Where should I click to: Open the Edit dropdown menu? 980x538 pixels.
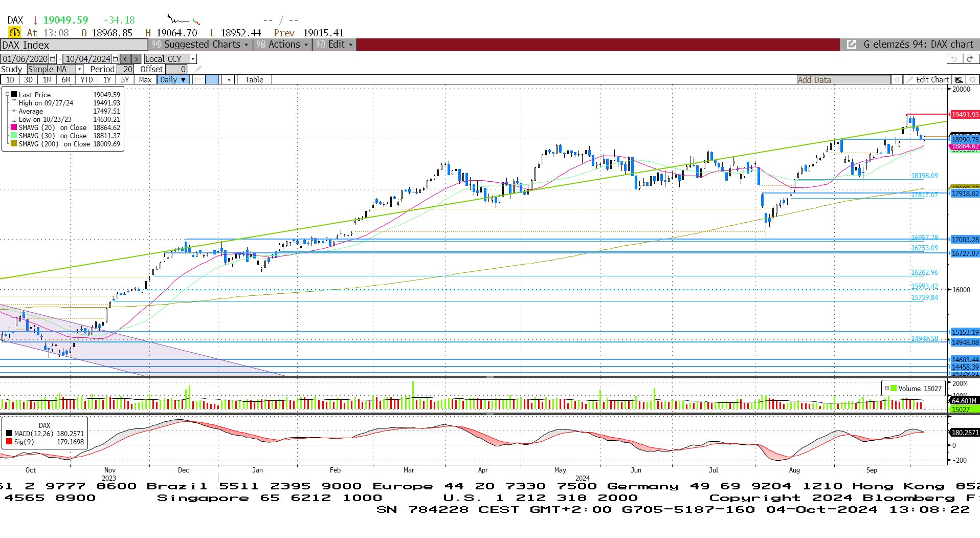click(334, 45)
